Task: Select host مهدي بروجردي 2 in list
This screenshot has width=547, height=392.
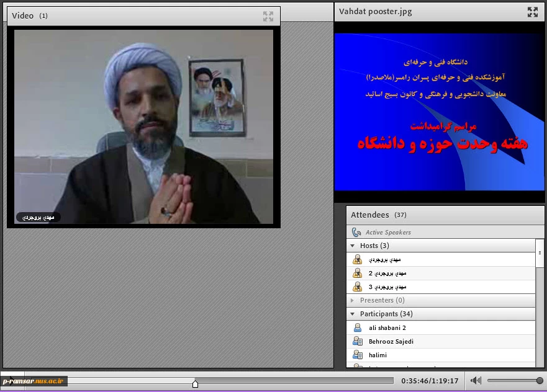Action: pyautogui.click(x=441, y=273)
